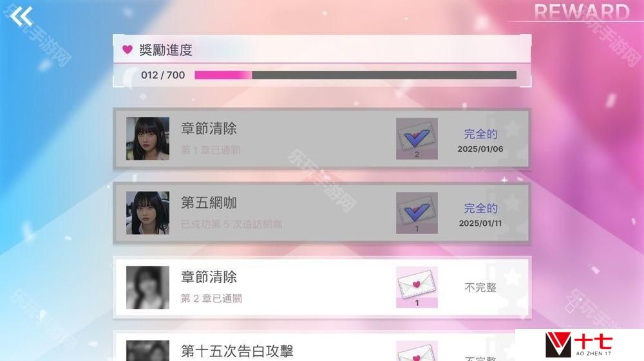Click the 獎勵進度 header label
Viewport: 644px width, 361px height.
point(166,50)
